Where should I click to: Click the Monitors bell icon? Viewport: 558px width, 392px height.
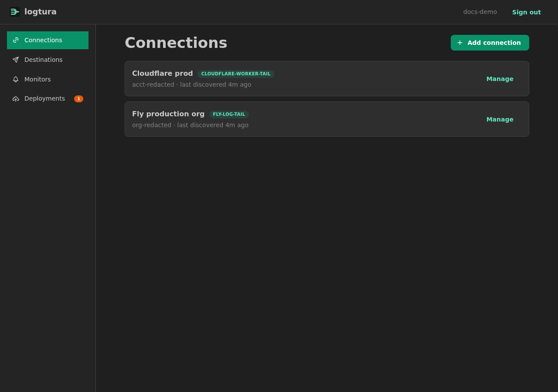(x=16, y=79)
